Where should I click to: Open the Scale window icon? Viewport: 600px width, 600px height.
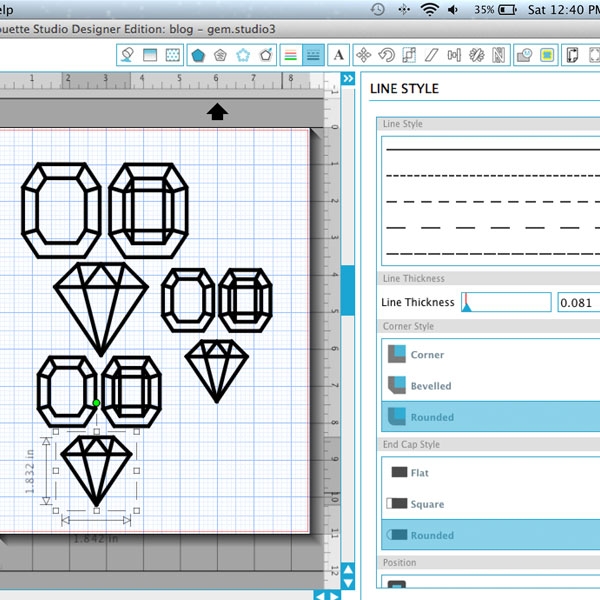[409, 55]
